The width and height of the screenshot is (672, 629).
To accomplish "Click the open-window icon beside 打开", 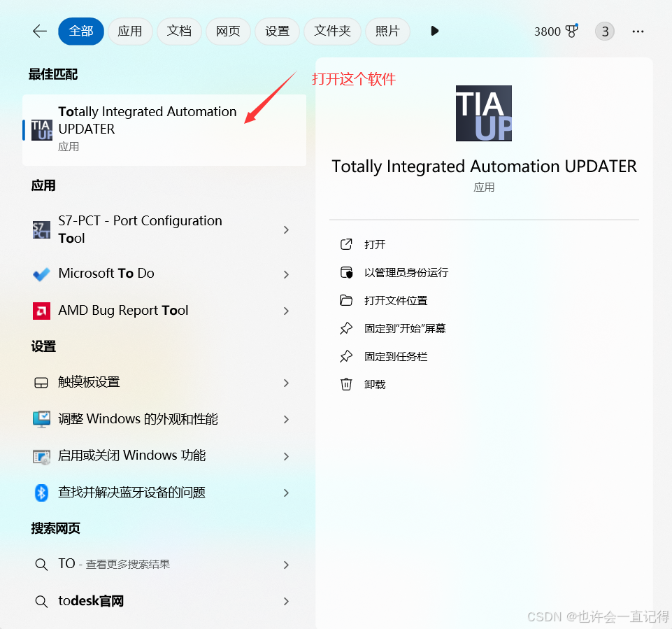I will click(346, 244).
